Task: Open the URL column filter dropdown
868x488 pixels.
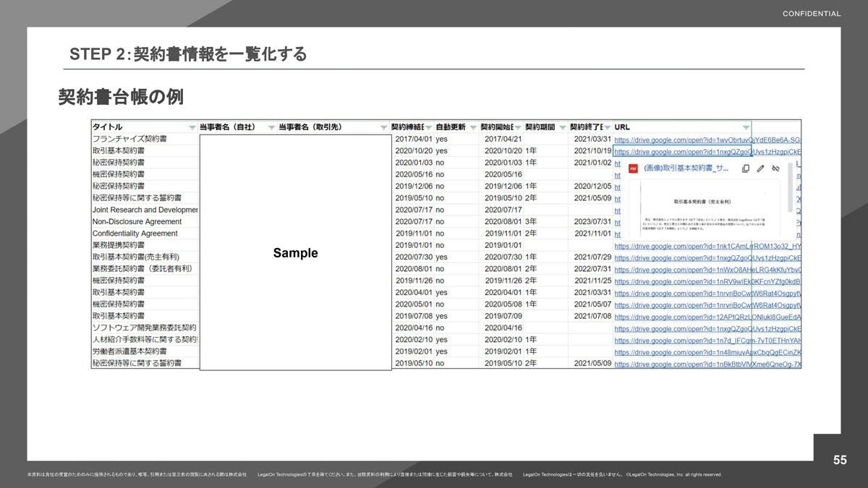Action: click(x=746, y=127)
